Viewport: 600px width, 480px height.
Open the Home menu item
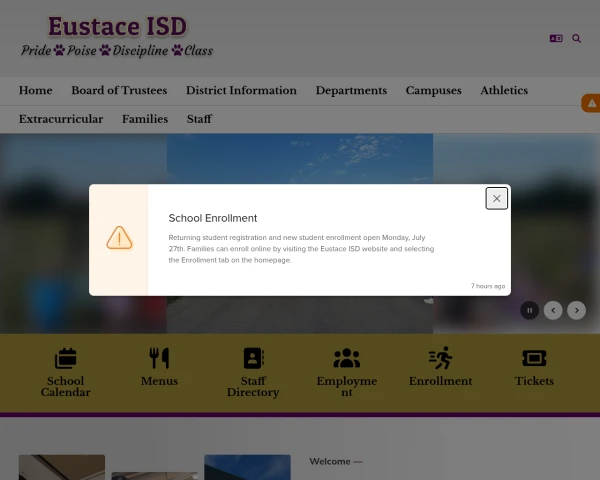[x=36, y=90]
